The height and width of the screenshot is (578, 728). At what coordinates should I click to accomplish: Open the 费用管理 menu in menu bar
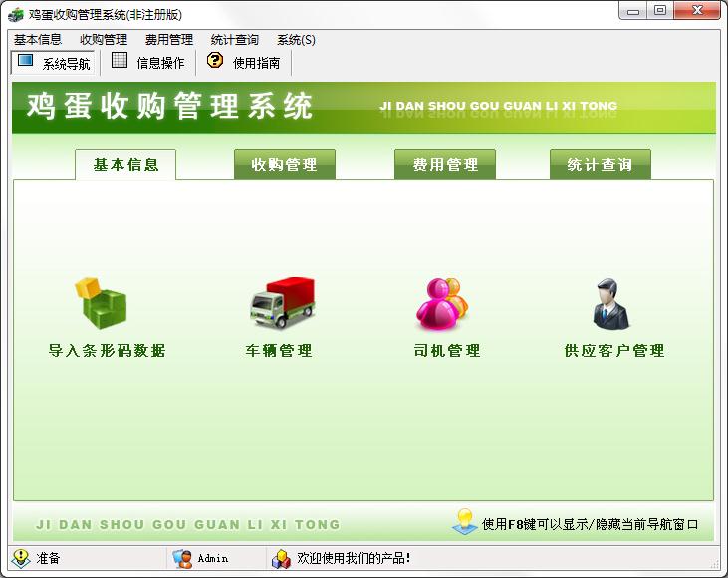coord(169,40)
